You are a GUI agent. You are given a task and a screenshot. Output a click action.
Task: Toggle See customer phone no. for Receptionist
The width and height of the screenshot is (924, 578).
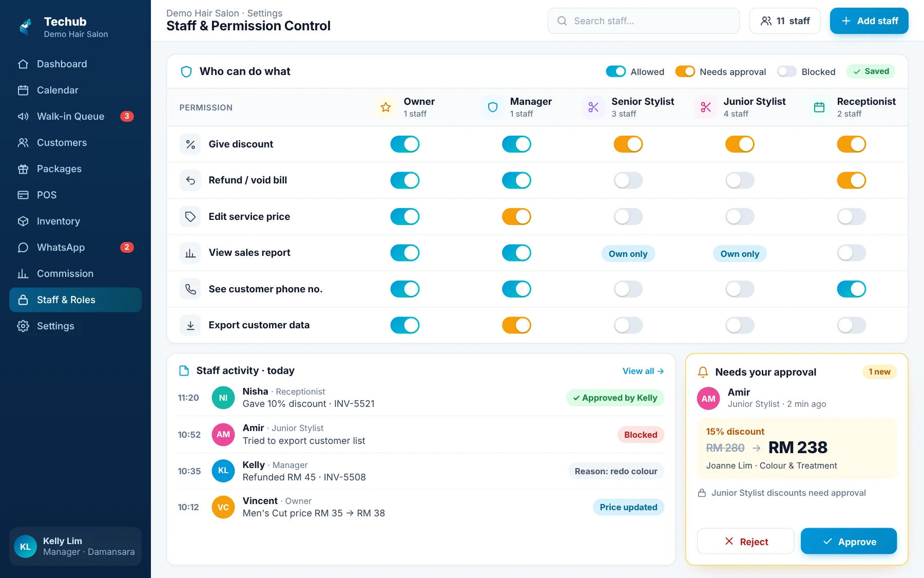coord(852,289)
